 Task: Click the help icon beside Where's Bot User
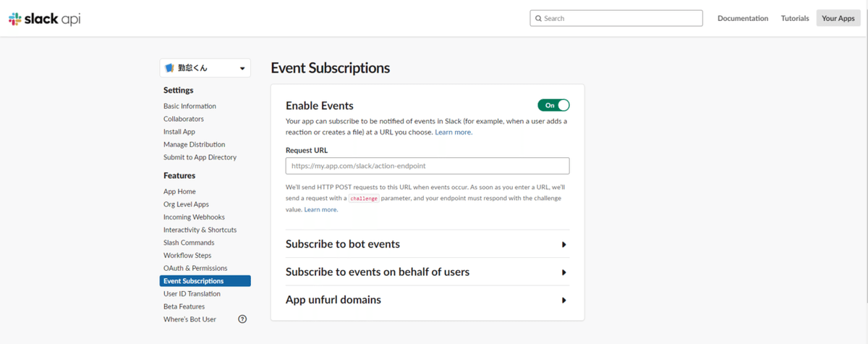pyautogui.click(x=242, y=319)
